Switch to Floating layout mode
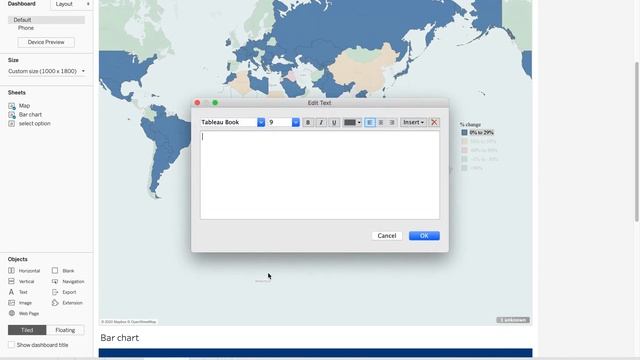 [65, 330]
